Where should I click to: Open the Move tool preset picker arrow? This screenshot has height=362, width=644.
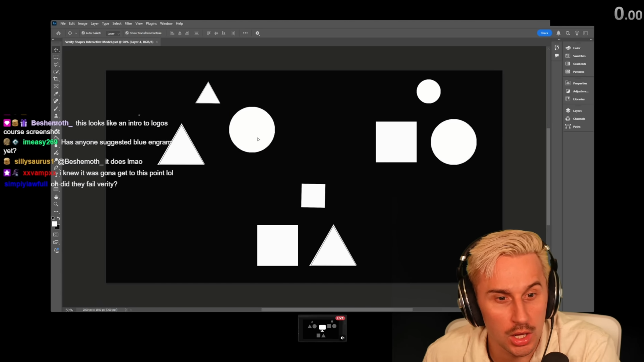click(x=76, y=33)
